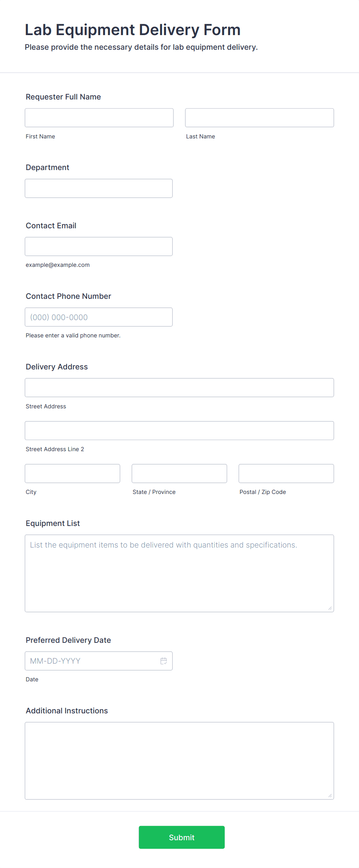The width and height of the screenshot is (359, 868).
Task: Activate the Contact Phone Number field
Action: [x=99, y=317]
